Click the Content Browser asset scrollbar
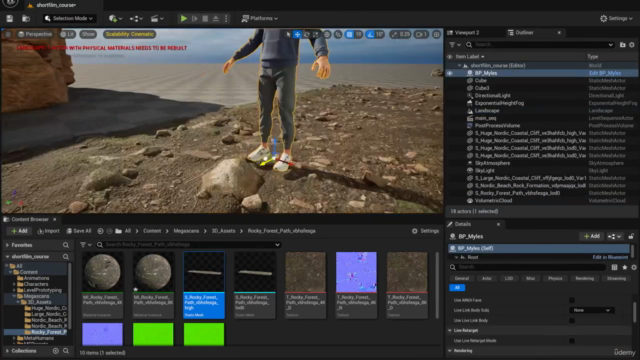 pyautogui.click(x=437, y=285)
